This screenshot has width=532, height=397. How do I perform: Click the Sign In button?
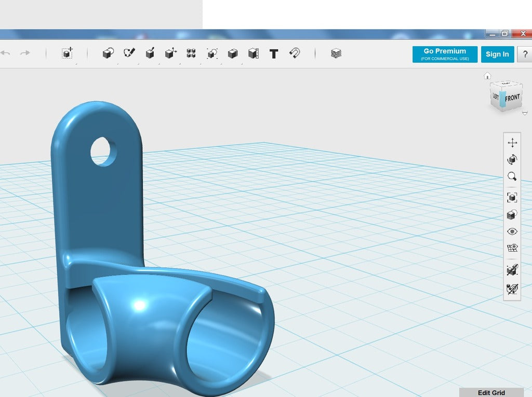[x=497, y=54]
